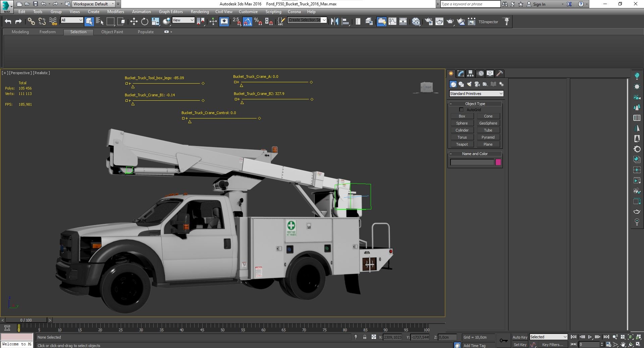Image resolution: width=644 pixels, height=348 pixels.
Task: Collapse the Name and Color rollout
Action: tap(475, 154)
